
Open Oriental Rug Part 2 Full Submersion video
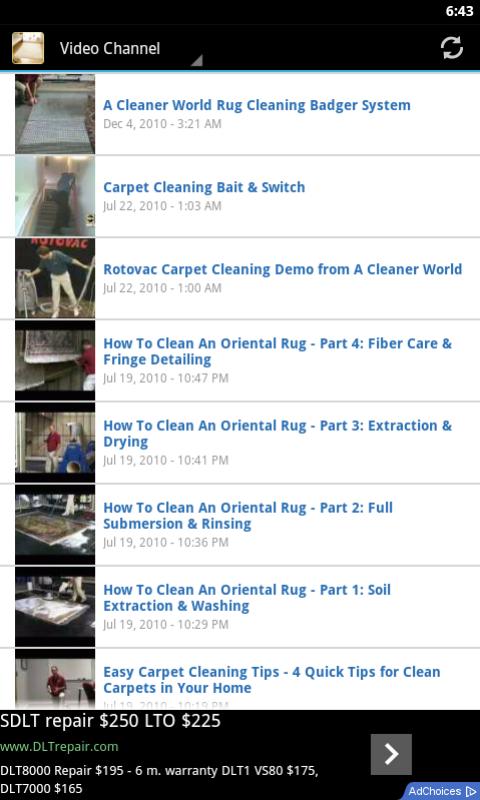pyautogui.click(x=240, y=524)
